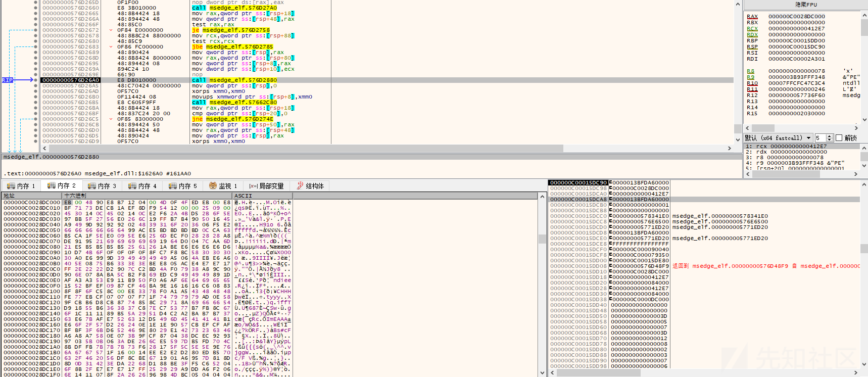Screen dimensions: 868x377
Task: Decrease the argument count stepper value
Action: pos(829,140)
